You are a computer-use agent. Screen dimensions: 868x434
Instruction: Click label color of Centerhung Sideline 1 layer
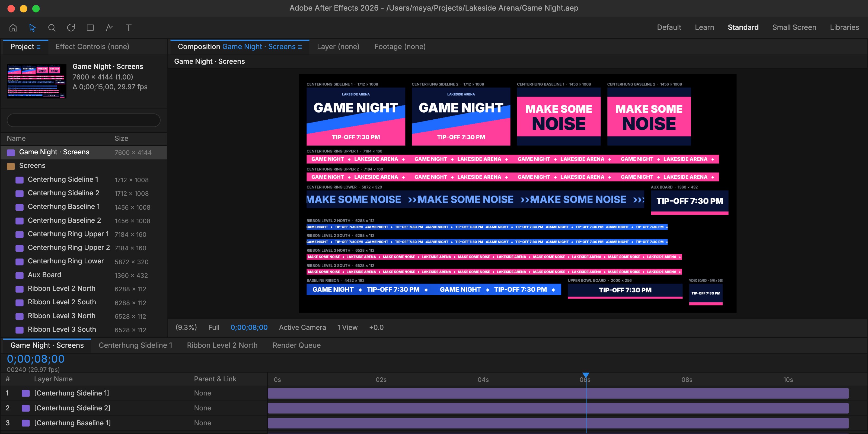25,393
